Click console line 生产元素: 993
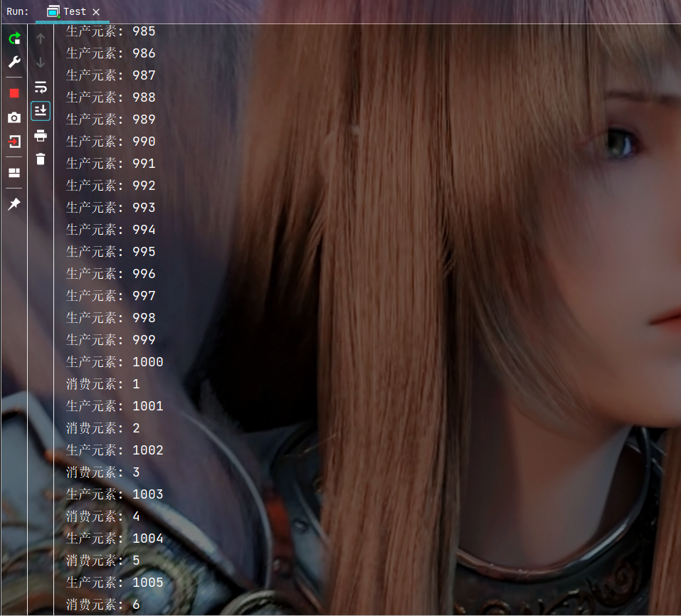This screenshot has height=616, width=681. 111,208
